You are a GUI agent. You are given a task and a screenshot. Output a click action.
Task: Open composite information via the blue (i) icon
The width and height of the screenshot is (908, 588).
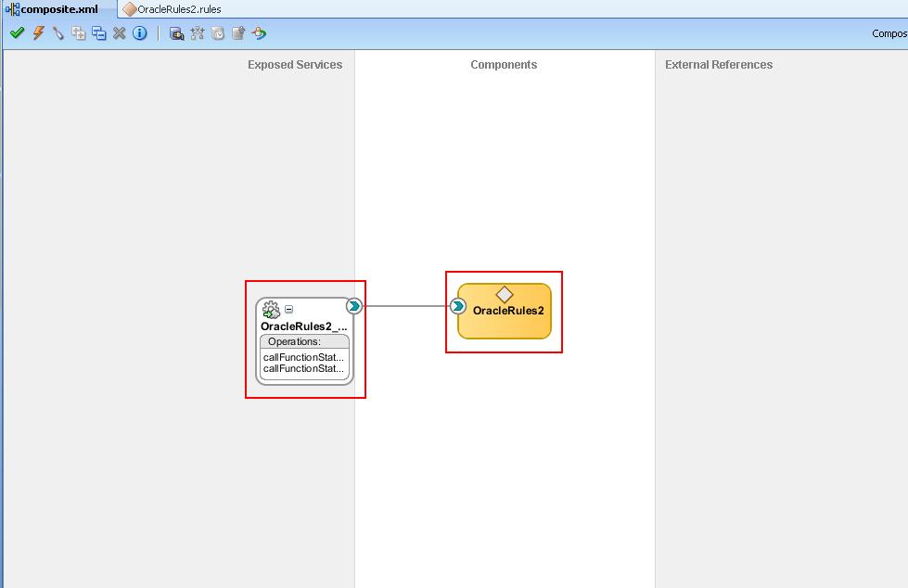pos(139,32)
